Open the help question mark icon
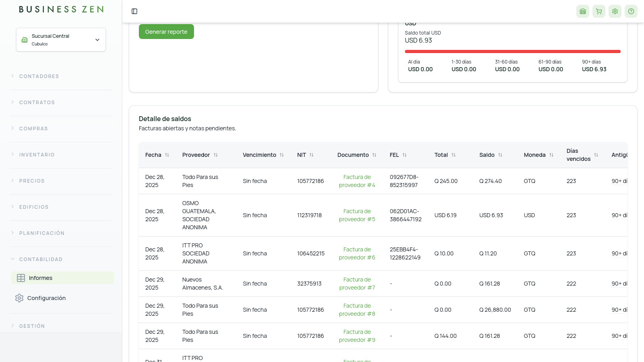 pos(631,11)
